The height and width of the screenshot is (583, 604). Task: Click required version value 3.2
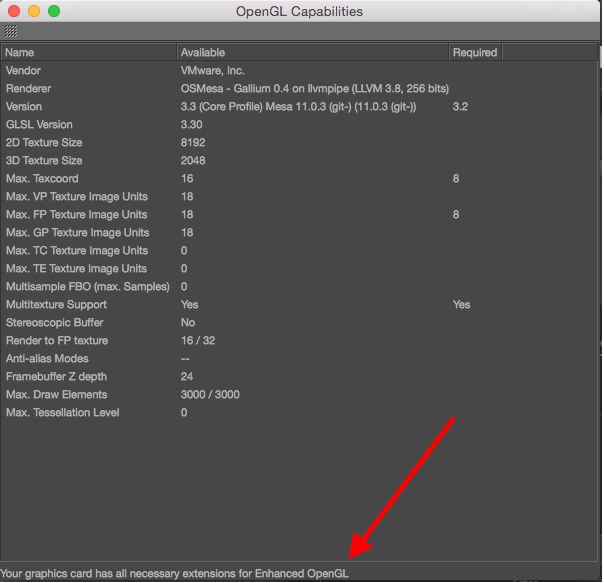click(x=460, y=106)
